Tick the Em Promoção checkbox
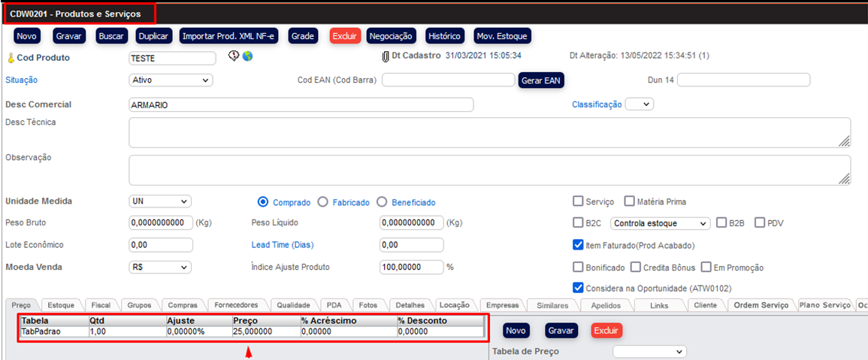Screen dimensions: 868x360 tap(706, 267)
